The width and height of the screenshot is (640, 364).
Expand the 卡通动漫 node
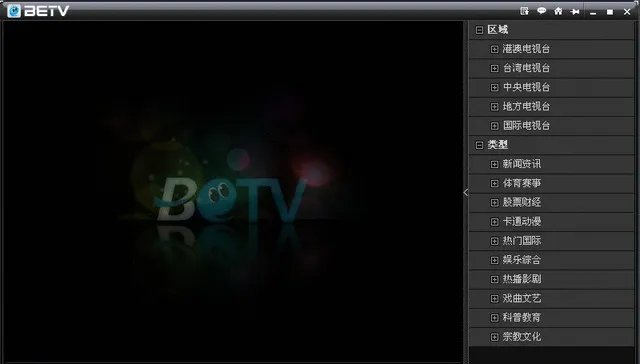[x=494, y=222]
